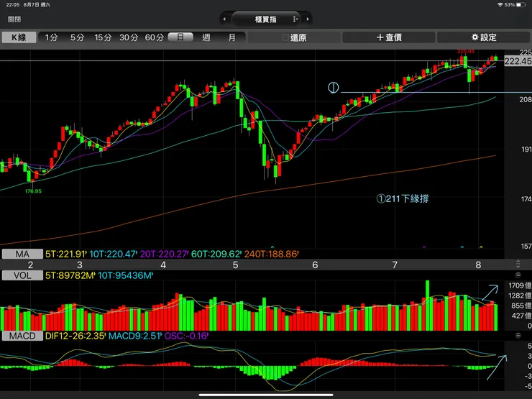
Task: Select the 日 daily timeframe
Action: click(x=180, y=37)
